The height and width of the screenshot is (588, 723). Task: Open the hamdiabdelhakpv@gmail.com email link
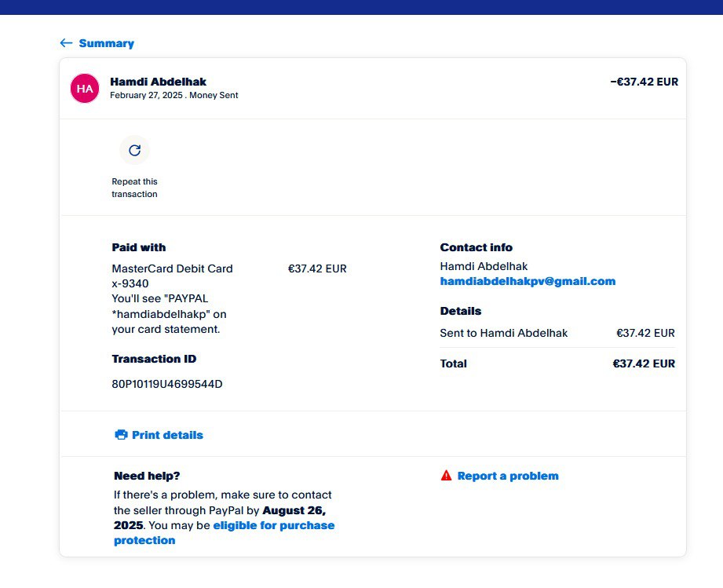(x=528, y=281)
